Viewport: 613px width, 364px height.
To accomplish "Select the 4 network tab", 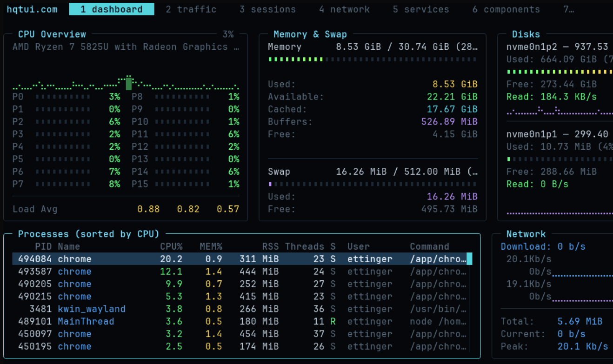I will tap(344, 9).
